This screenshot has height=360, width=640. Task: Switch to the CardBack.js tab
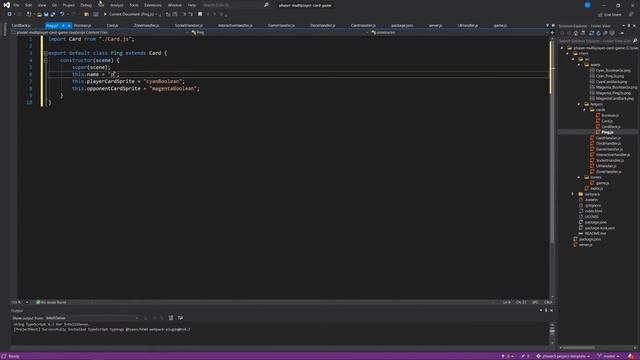click(21, 25)
